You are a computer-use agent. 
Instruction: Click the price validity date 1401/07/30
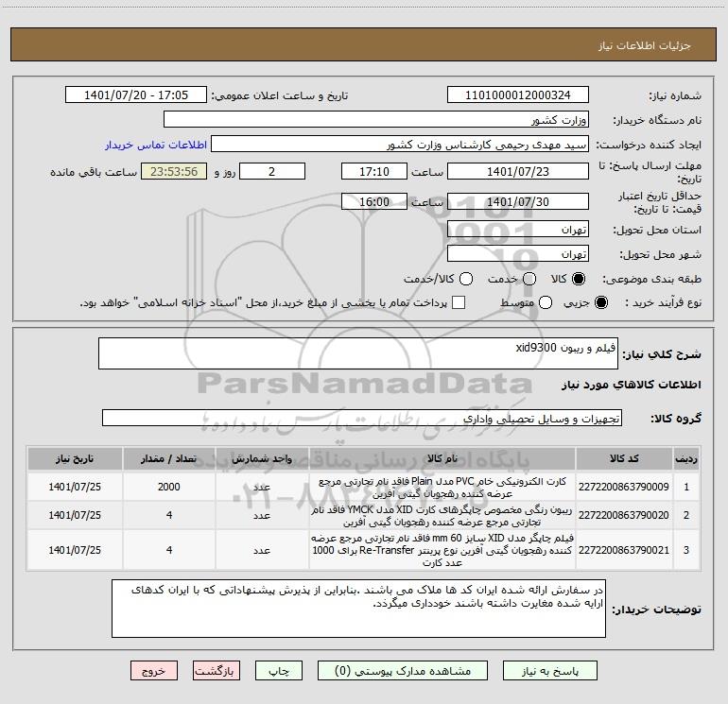518,201
